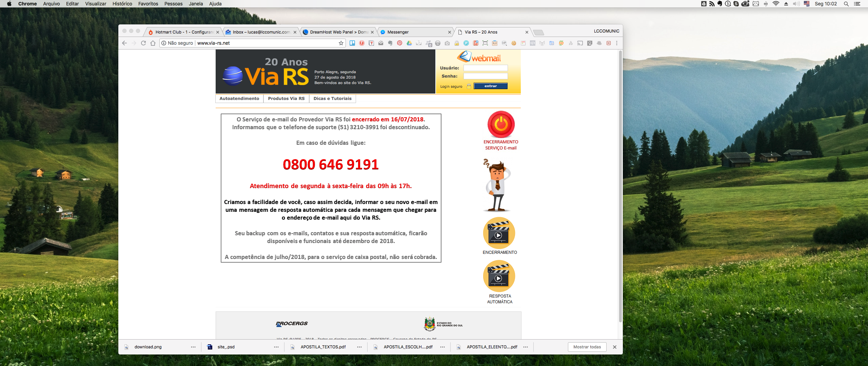Viewport: 868px width, 366px height.
Task: Click the Trello extension icon
Action: (352, 43)
